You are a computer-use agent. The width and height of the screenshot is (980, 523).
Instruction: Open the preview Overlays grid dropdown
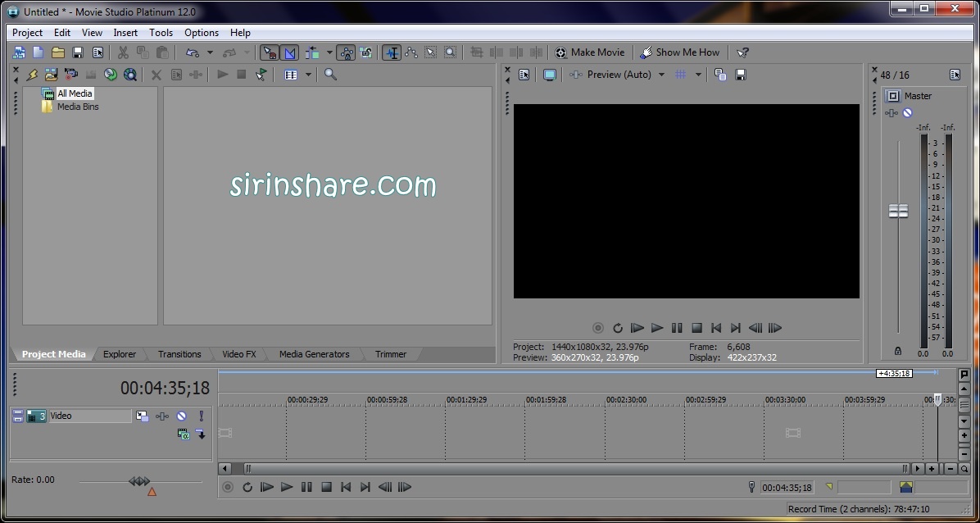(698, 75)
